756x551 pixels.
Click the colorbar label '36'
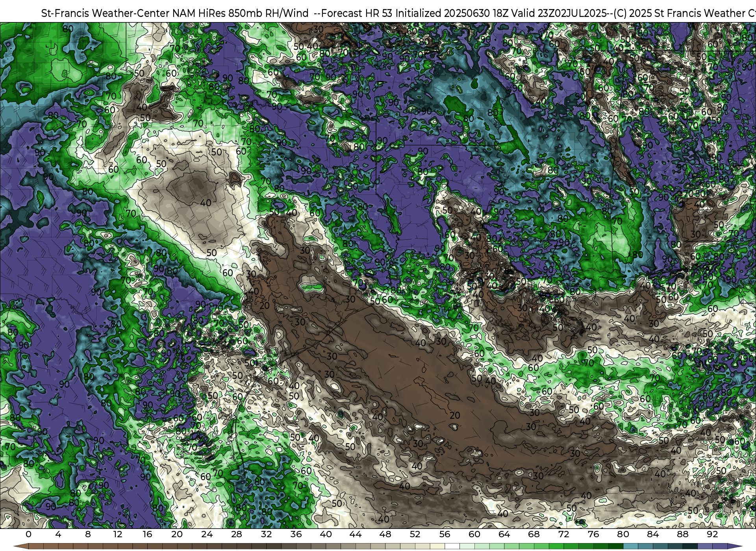[296, 534]
